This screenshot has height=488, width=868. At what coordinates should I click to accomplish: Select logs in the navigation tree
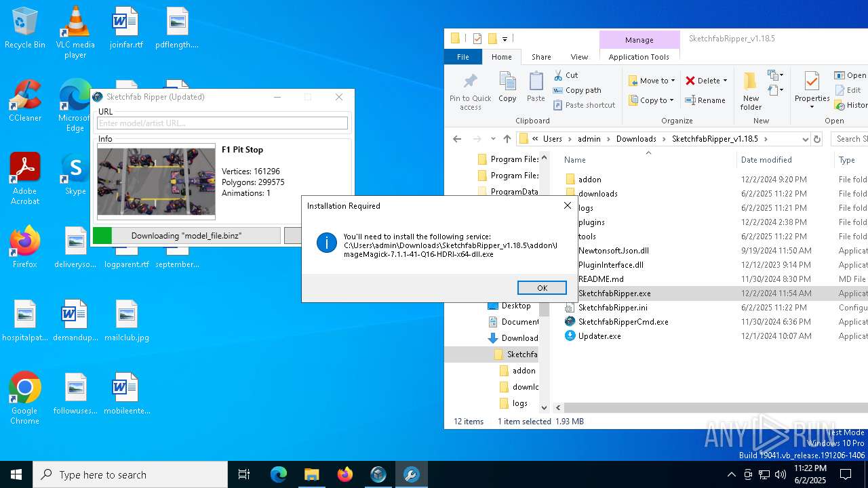pyautogui.click(x=519, y=403)
